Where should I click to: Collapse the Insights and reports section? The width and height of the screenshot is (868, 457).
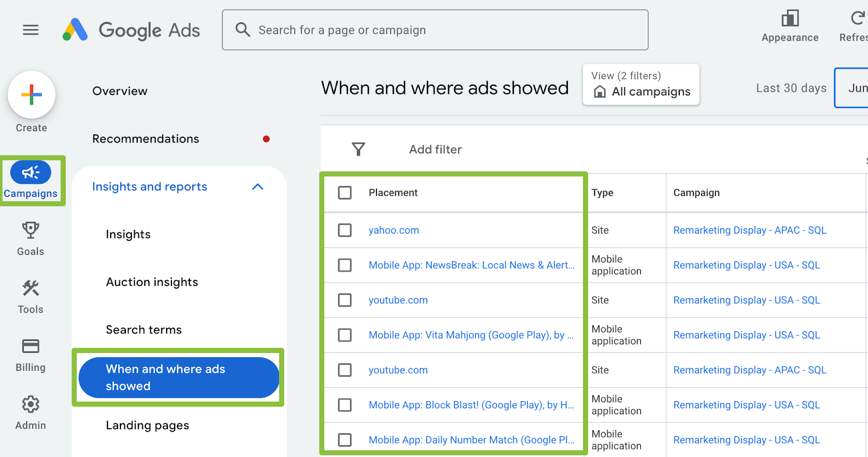tap(258, 186)
